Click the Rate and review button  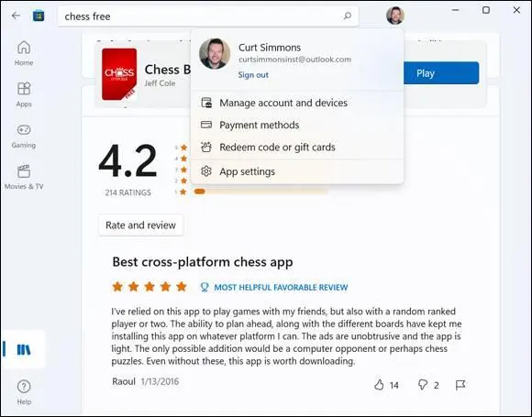141,225
